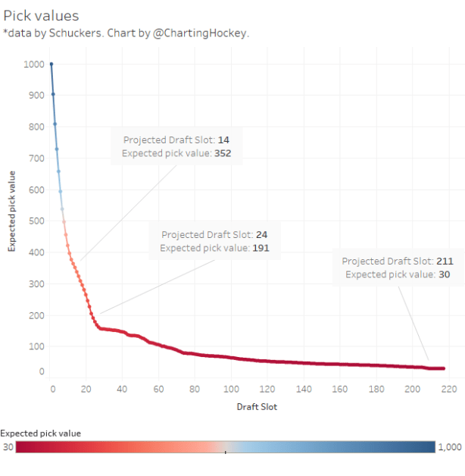This screenshot has width=465, height=476.
Task: Click the legend minimum label 30
Action: [x=8, y=447]
